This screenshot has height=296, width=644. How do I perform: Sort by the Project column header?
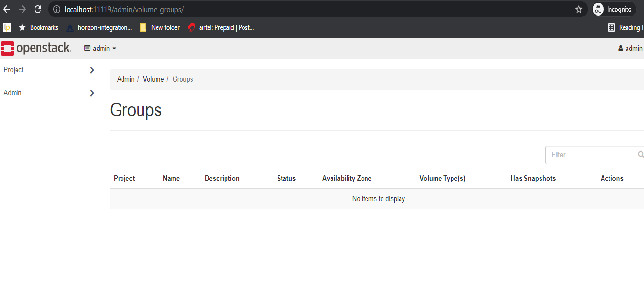[x=124, y=179]
